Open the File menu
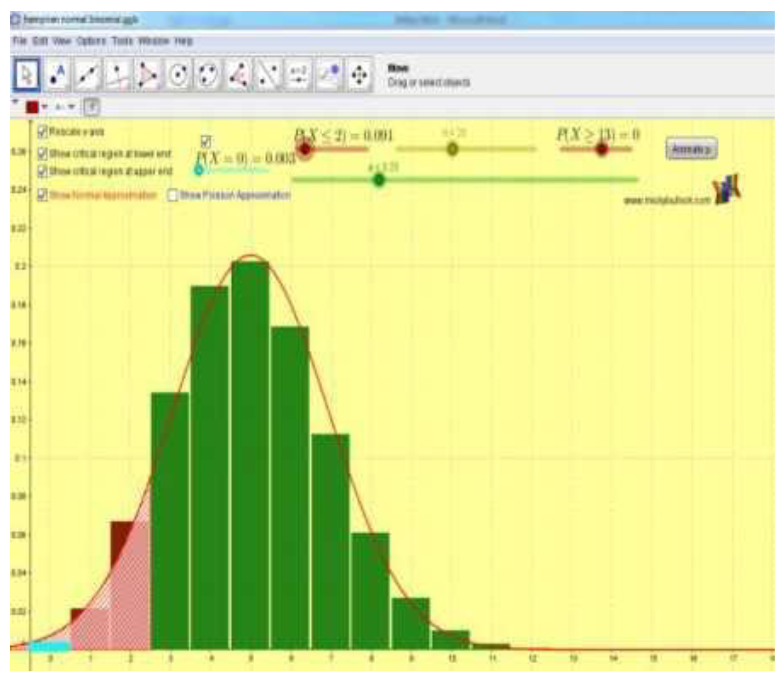 [x=19, y=41]
